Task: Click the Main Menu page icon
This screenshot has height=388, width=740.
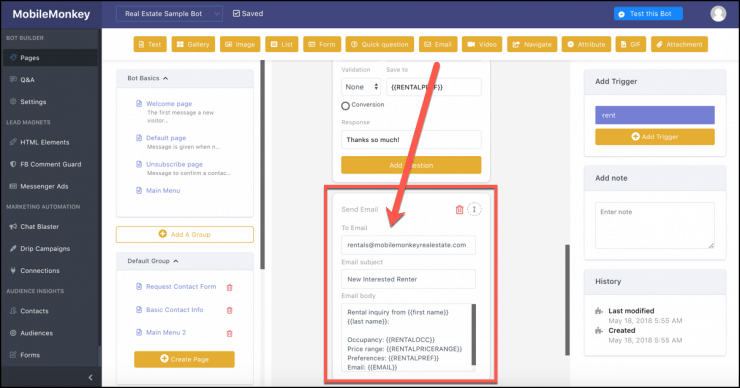Action: coord(139,190)
